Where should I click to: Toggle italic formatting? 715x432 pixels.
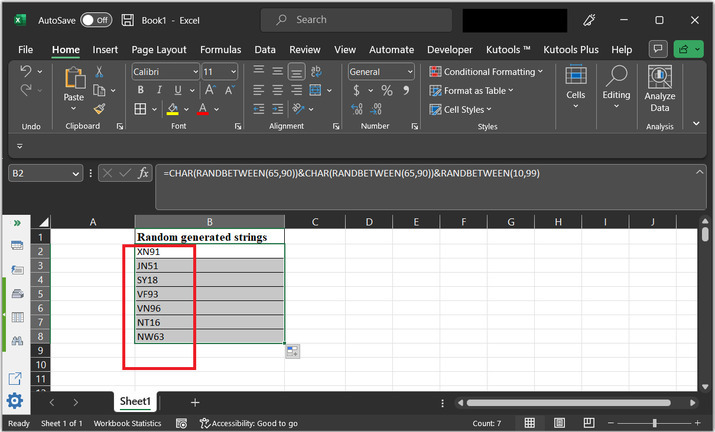point(158,90)
